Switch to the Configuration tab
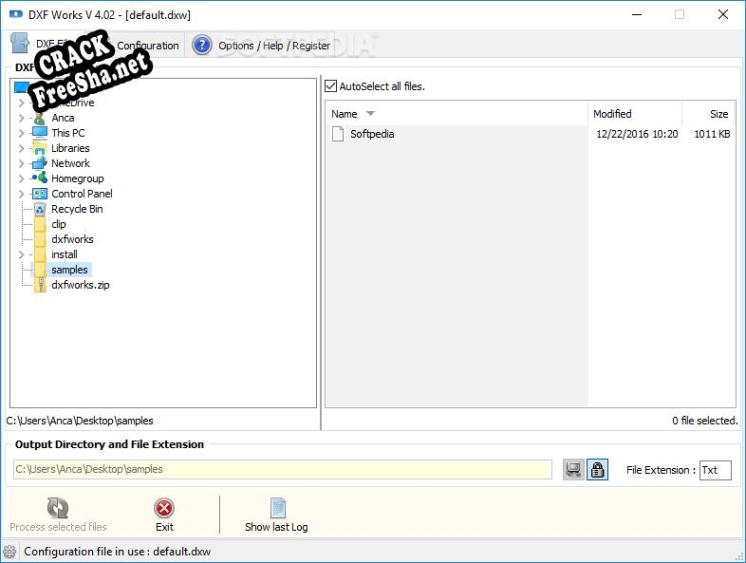This screenshot has height=563, width=746. (x=147, y=45)
